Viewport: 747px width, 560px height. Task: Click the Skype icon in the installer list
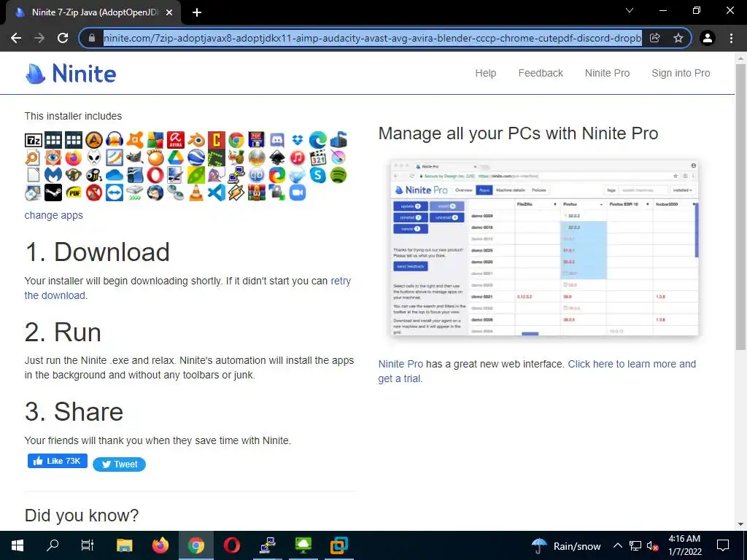pyautogui.click(x=318, y=175)
